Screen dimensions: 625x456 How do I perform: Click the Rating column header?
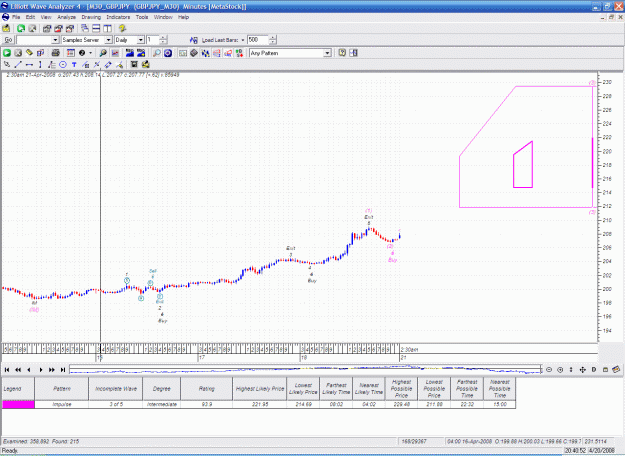(x=206, y=389)
